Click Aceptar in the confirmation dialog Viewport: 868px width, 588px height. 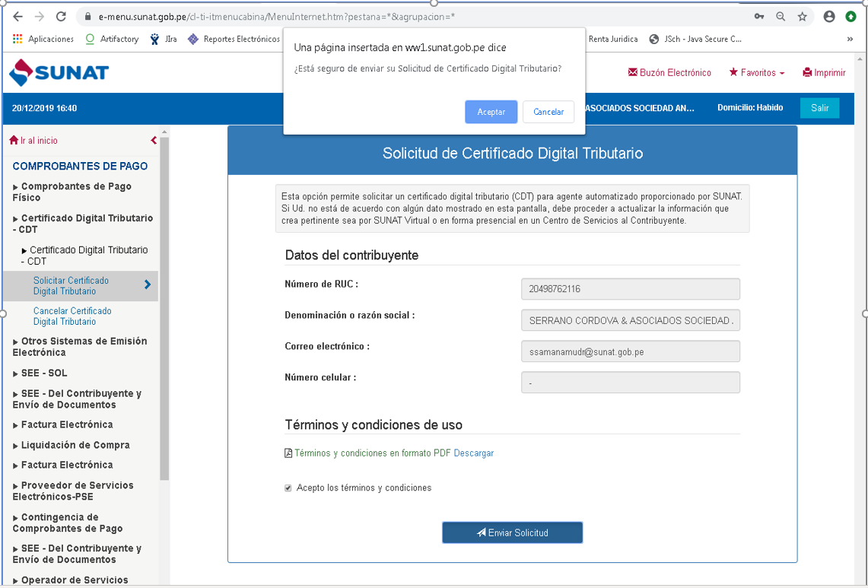tap(491, 112)
